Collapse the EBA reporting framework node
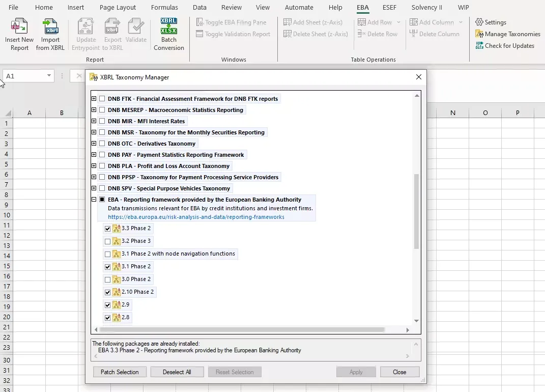545x392 pixels. 94,200
